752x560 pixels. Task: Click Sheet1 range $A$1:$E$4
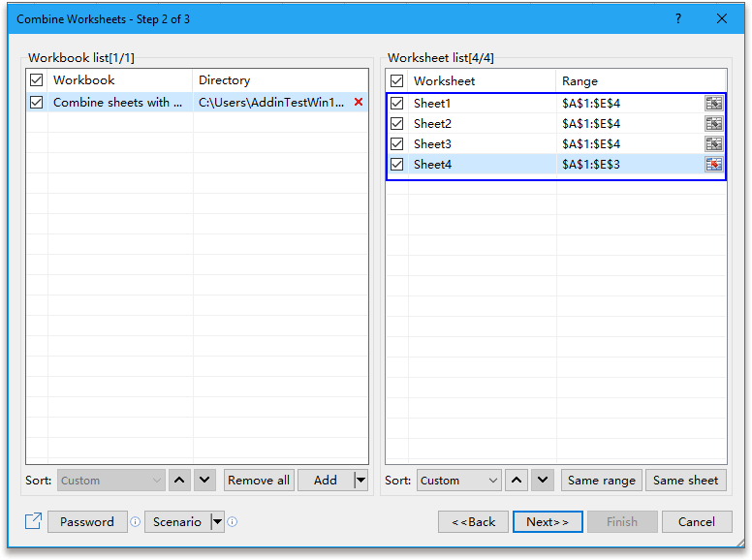591,103
